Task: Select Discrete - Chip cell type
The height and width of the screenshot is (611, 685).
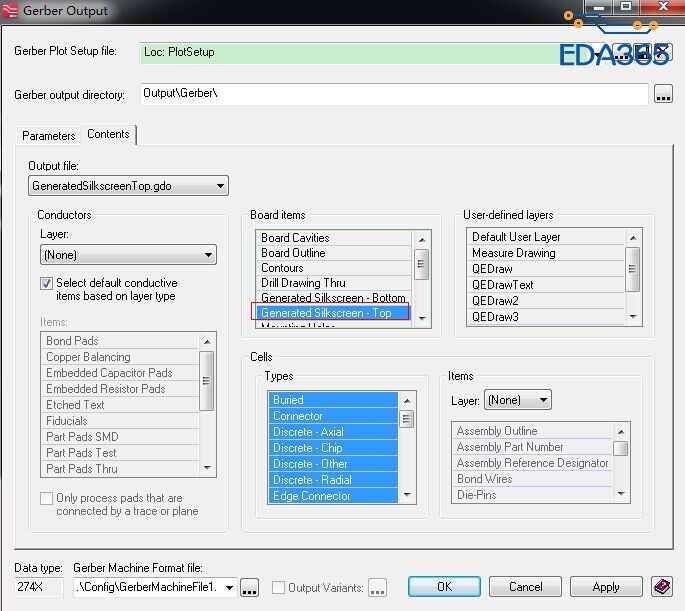Action: [x=333, y=448]
